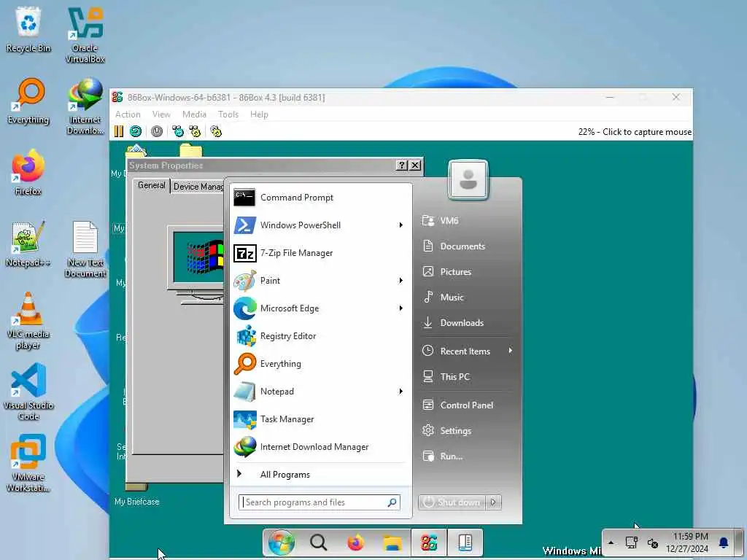Open the 86Box Action menu
This screenshot has height=560, width=747.
(x=128, y=114)
